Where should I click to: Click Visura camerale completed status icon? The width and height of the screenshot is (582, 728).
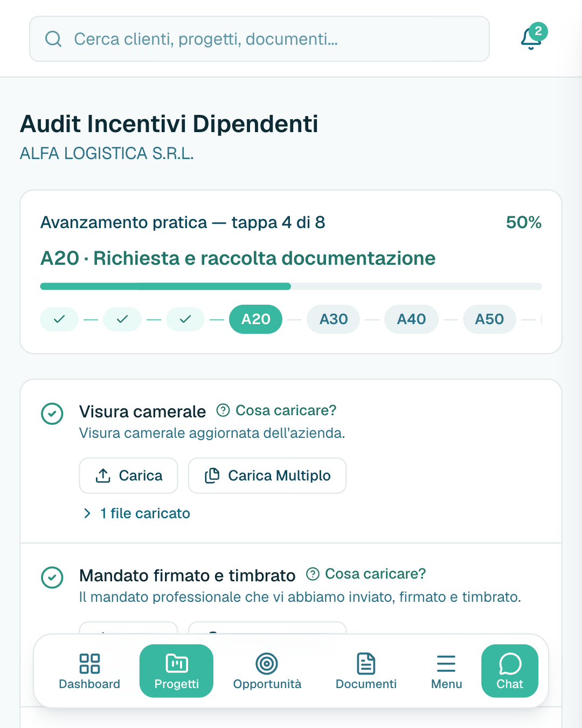52,414
